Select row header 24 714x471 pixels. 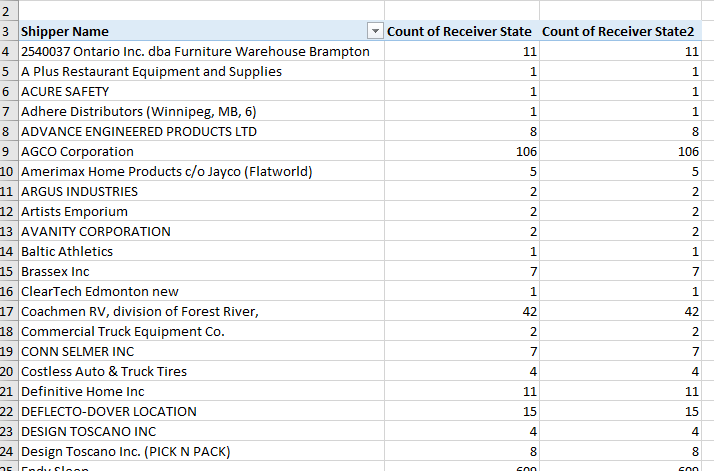click(x=9, y=452)
